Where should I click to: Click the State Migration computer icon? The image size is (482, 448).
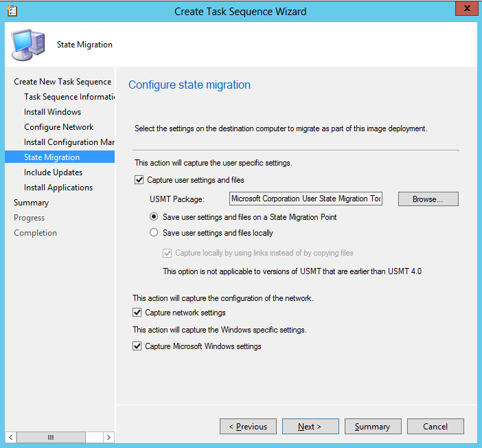(x=26, y=45)
